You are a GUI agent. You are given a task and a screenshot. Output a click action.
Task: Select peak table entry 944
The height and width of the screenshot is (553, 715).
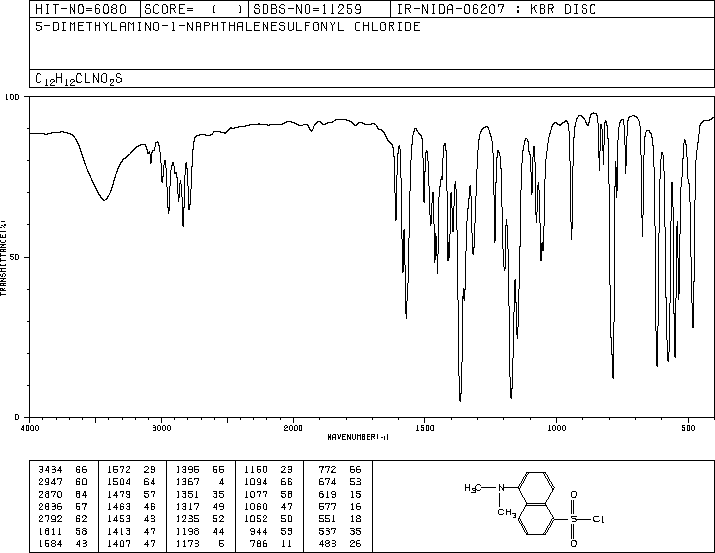pyautogui.click(x=259, y=532)
